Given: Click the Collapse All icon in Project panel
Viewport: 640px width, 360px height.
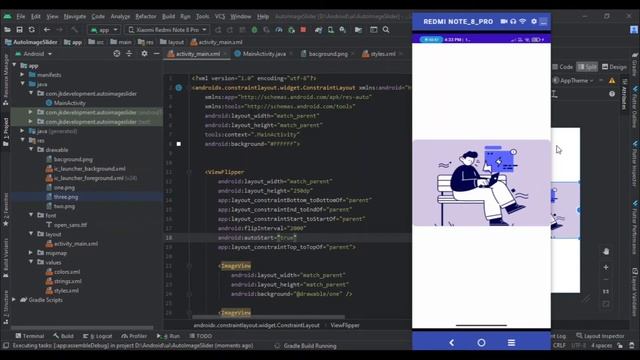Looking at the screenshot, I should (x=129, y=53).
